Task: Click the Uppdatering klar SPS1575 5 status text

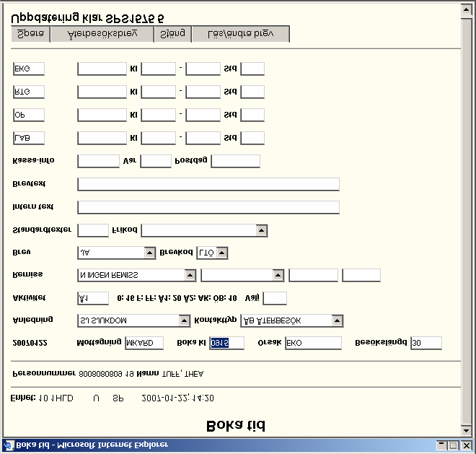Action: point(87,18)
